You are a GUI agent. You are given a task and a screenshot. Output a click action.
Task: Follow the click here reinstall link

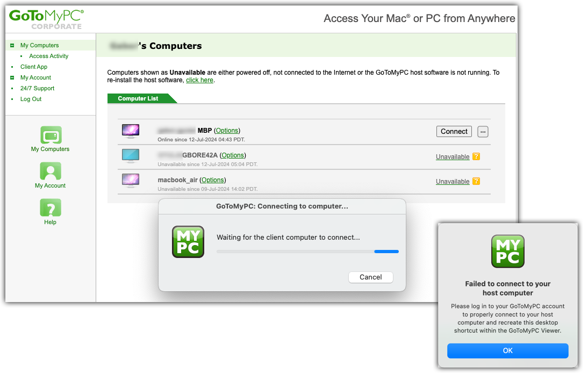click(x=200, y=80)
